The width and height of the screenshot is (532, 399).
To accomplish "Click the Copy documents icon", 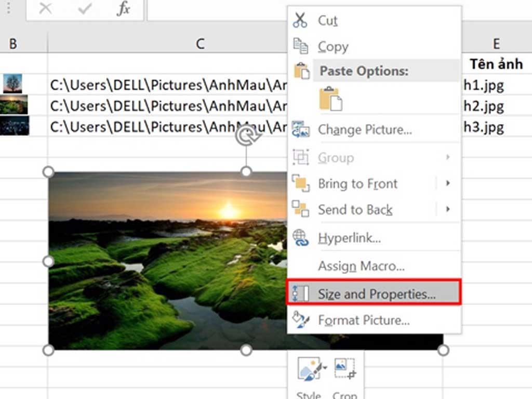I will (302, 46).
